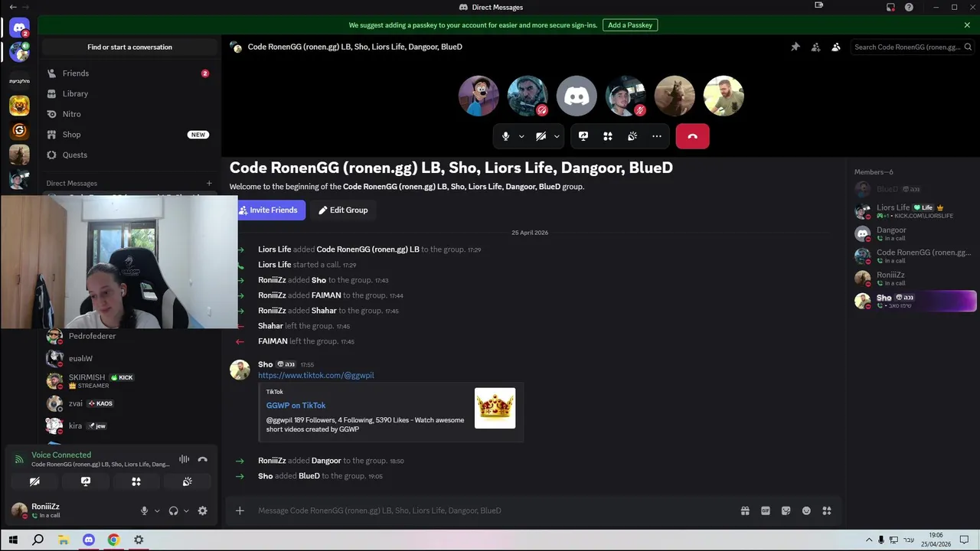Click Edit Group button

tap(343, 210)
